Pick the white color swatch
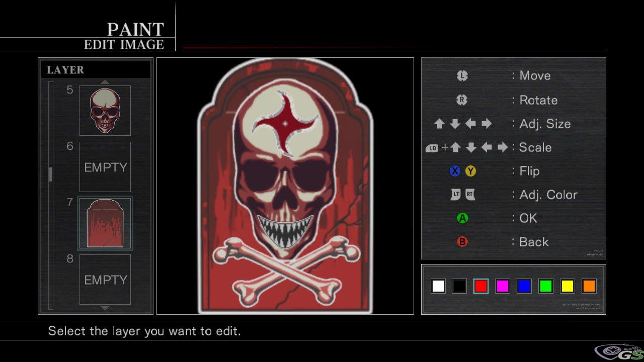The height and width of the screenshot is (362, 644). 438,286
